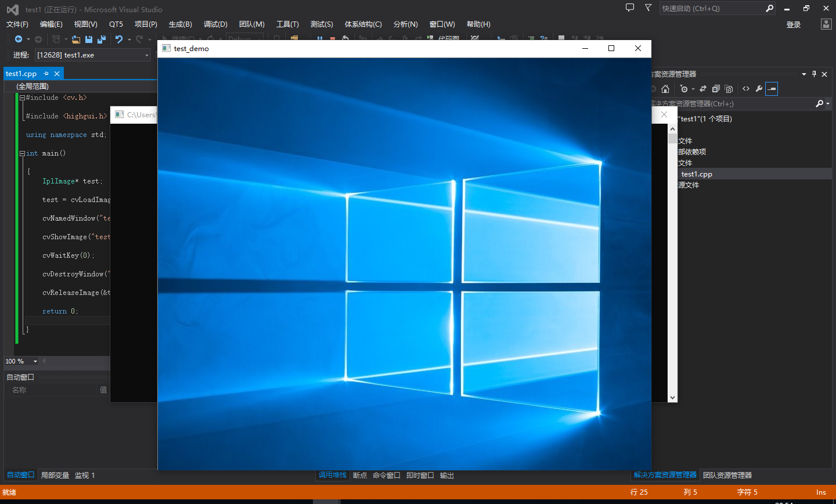Switch to the 输出 tab
Screen dimensions: 836x504
pos(447,475)
